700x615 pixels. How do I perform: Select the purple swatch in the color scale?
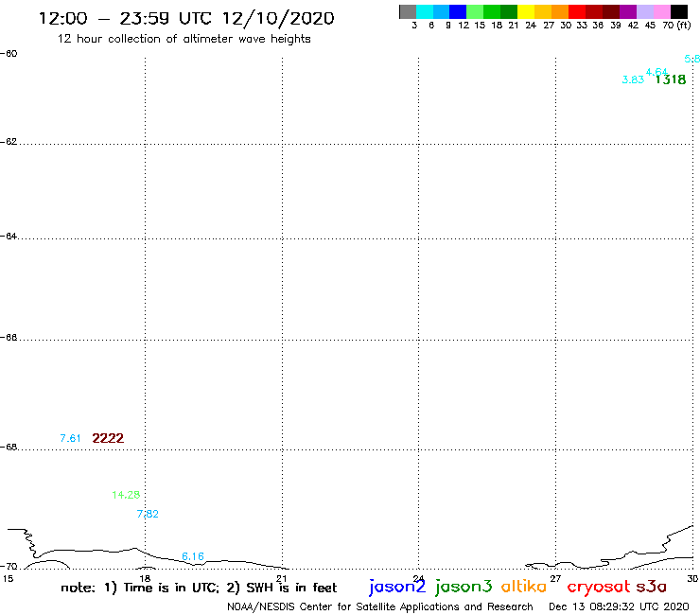tap(628, 11)
